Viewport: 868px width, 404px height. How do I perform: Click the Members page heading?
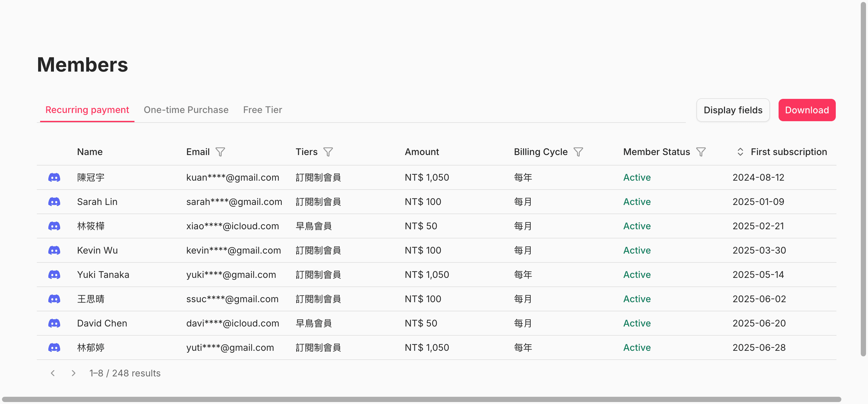click(83, 64)
